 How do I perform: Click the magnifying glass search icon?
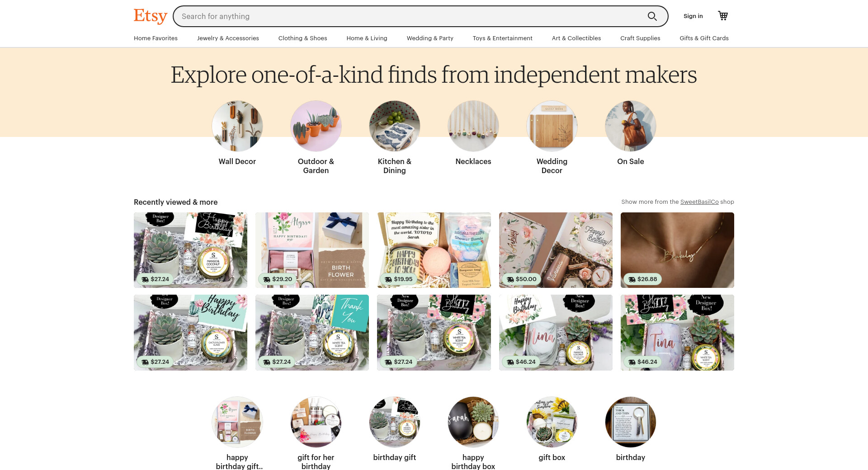coord(652,16)
